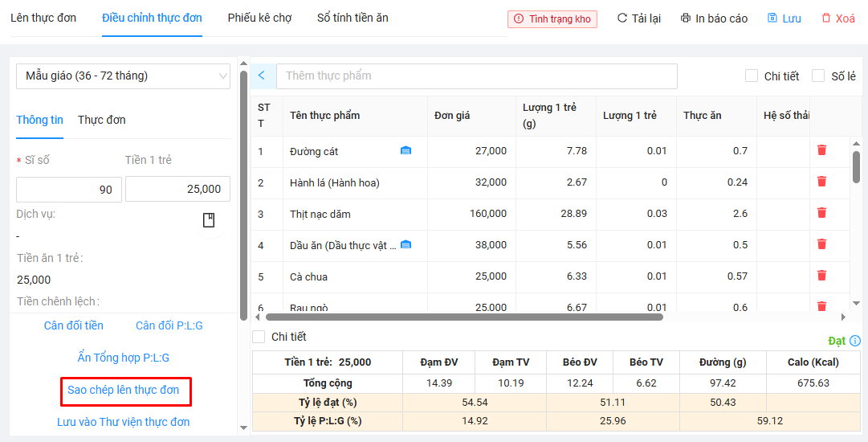
Task: Delete the Đường cát row with trash icon
Action: (821, 150)
